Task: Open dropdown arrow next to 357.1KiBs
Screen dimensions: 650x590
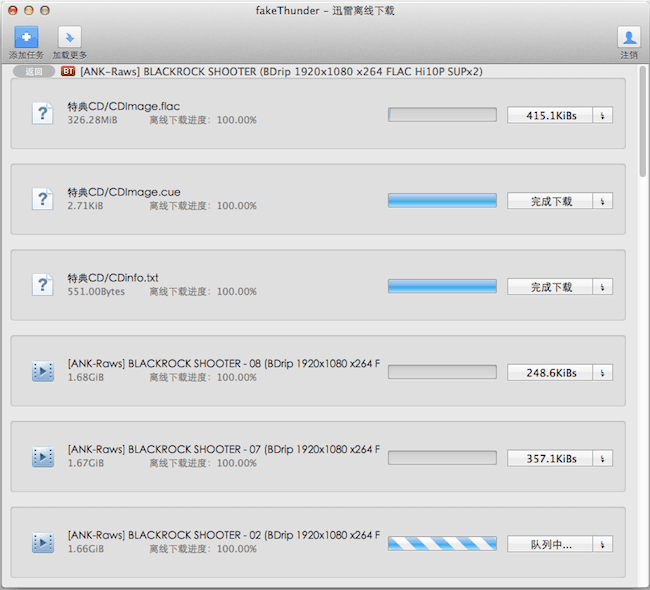Action: [x=603, y=459]
